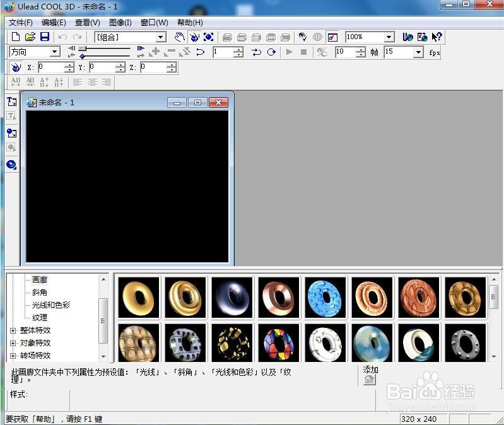Select the Insert Text tool
The width and height of the screenshot is (504, 425).
(x=11, y=102)
